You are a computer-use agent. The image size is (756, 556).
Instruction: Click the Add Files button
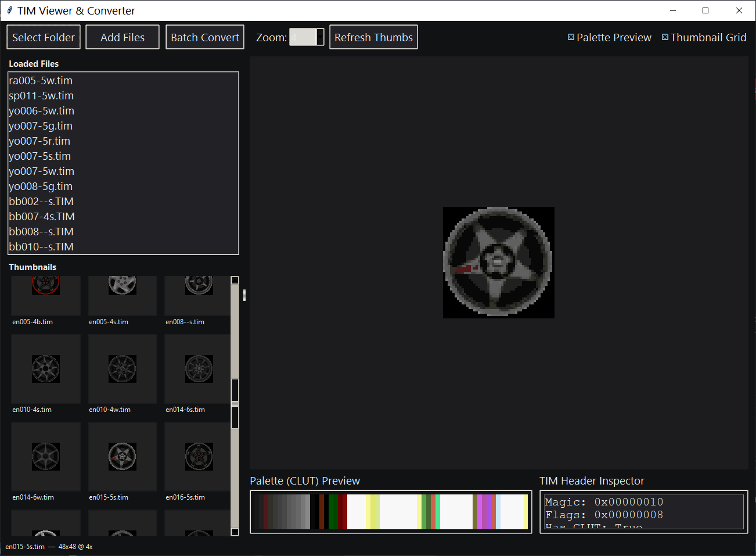[x=123, y=37]
